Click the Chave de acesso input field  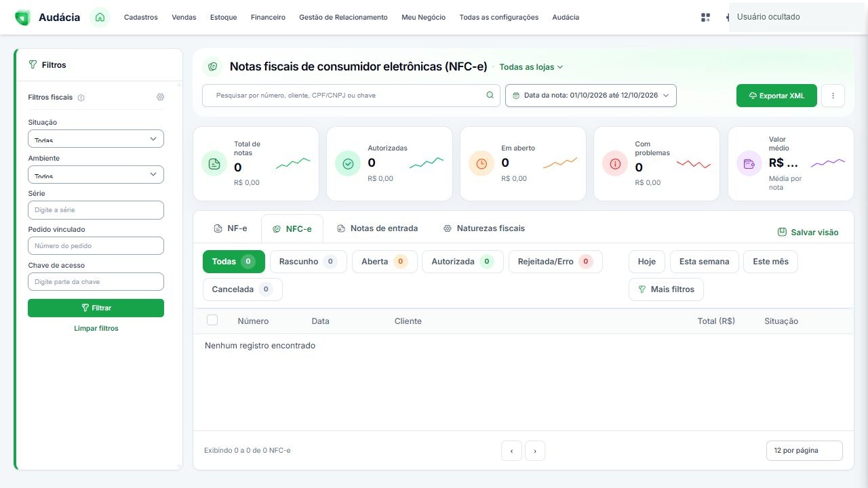(96, 282)
